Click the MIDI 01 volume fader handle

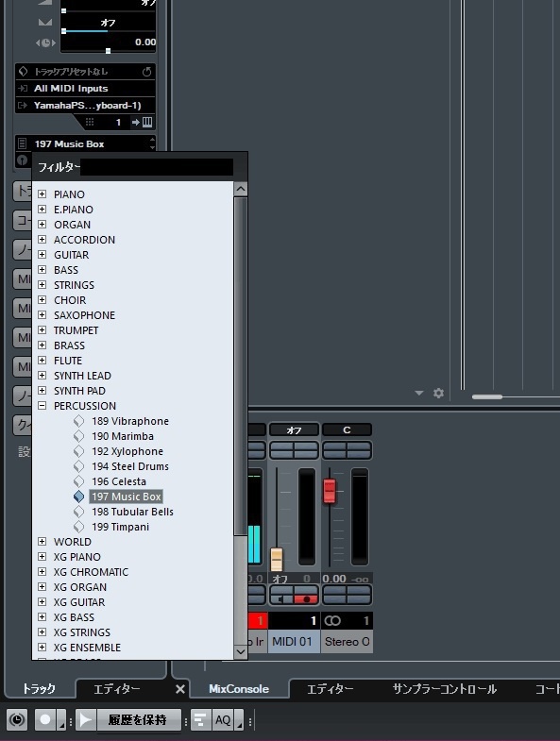277,560
